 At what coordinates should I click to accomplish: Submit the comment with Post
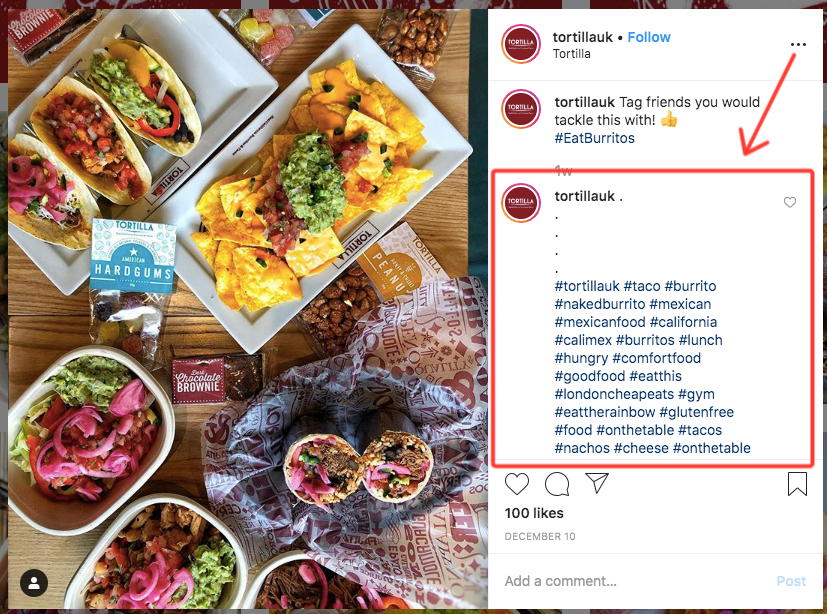[x=791, y=581]
